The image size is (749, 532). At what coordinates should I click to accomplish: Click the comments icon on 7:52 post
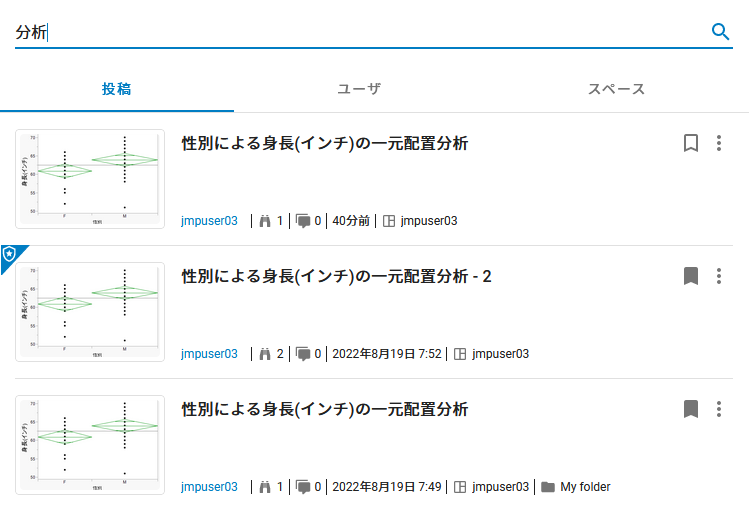[303, 354]
